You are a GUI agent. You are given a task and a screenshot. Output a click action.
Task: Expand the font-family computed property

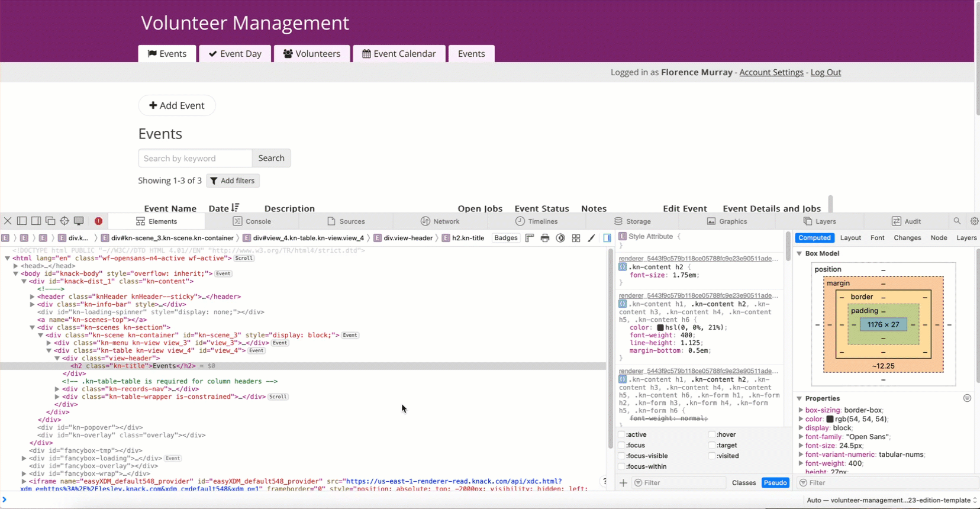(801, 437)
